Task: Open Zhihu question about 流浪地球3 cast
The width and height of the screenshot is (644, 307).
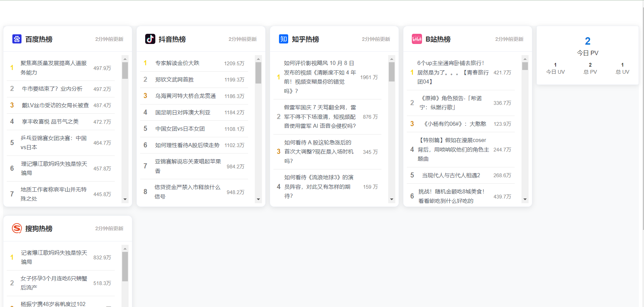Action: pyautogui.click(x=318, y=187)
